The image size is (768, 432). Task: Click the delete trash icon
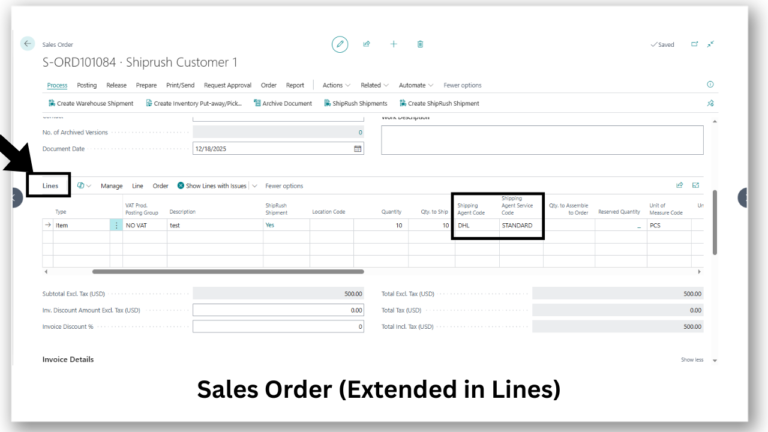coord(420,44)
